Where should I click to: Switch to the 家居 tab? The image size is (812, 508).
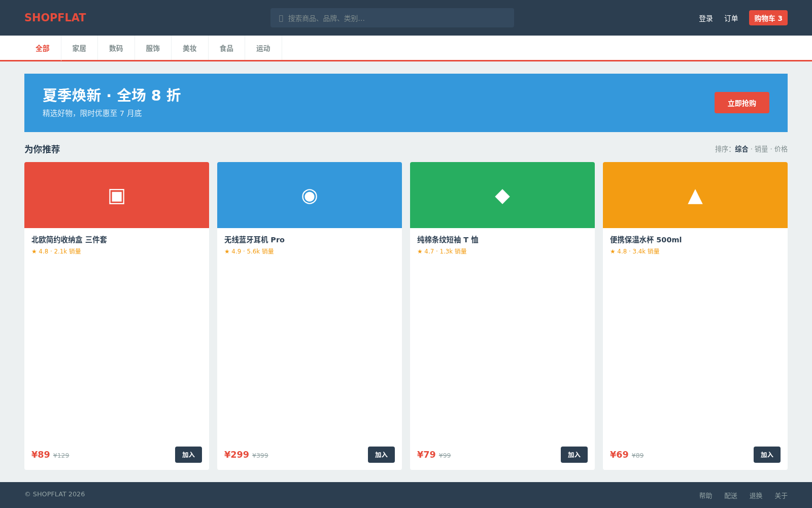pos(79,48)
